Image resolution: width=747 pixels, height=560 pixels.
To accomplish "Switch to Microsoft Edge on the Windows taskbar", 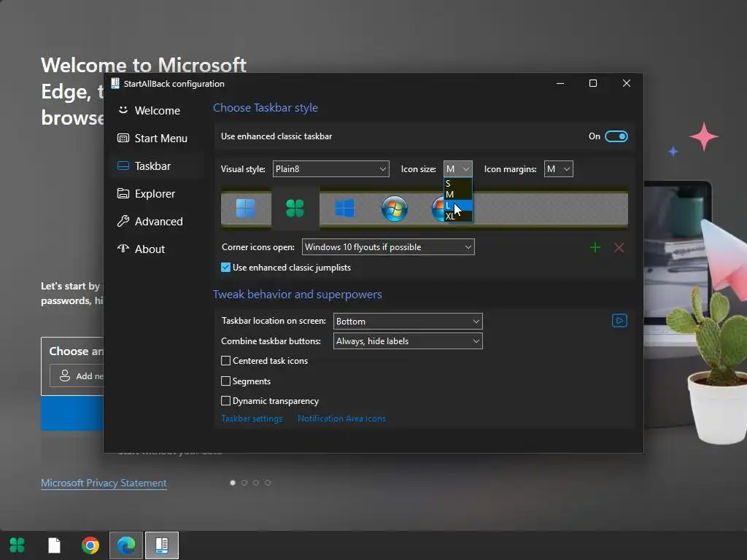I will click(x=126, y=545).
